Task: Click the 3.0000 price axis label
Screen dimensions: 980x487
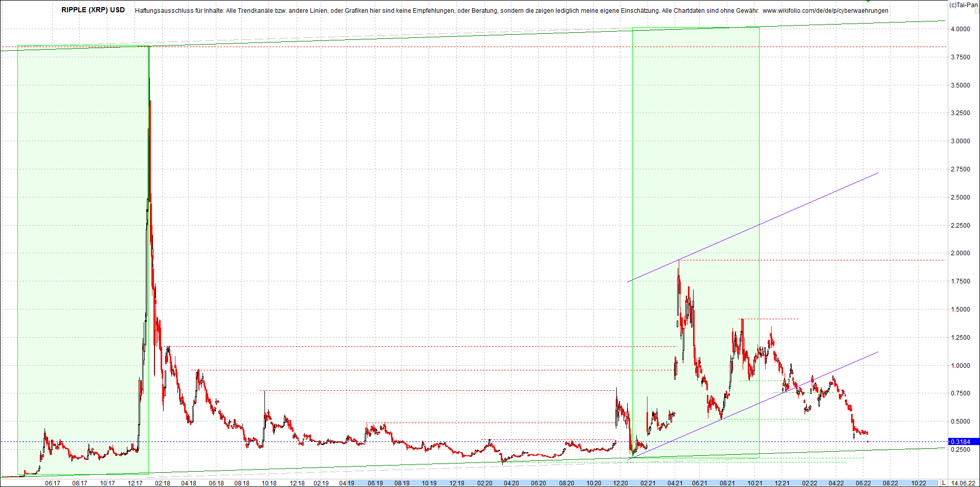Action: click(x=960, y=141)
